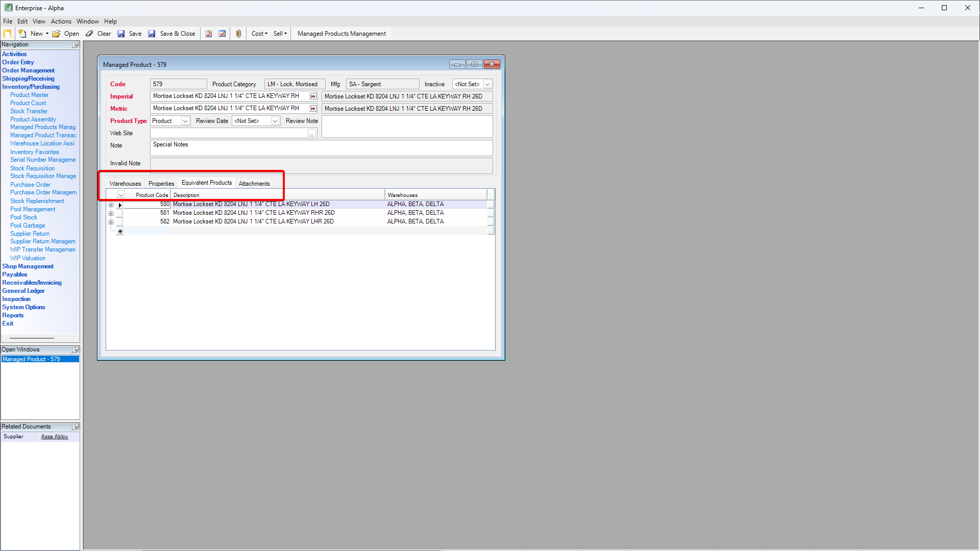Click the Assa Abloy supplier link
This screenshot has height=551, width=980.
pyautogui.click(x=55, y=437)
